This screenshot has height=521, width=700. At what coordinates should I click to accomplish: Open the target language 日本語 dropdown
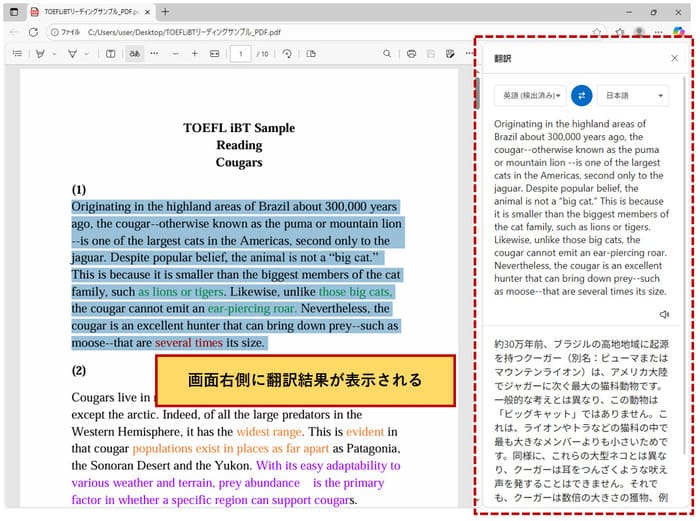tap(633, 95)
